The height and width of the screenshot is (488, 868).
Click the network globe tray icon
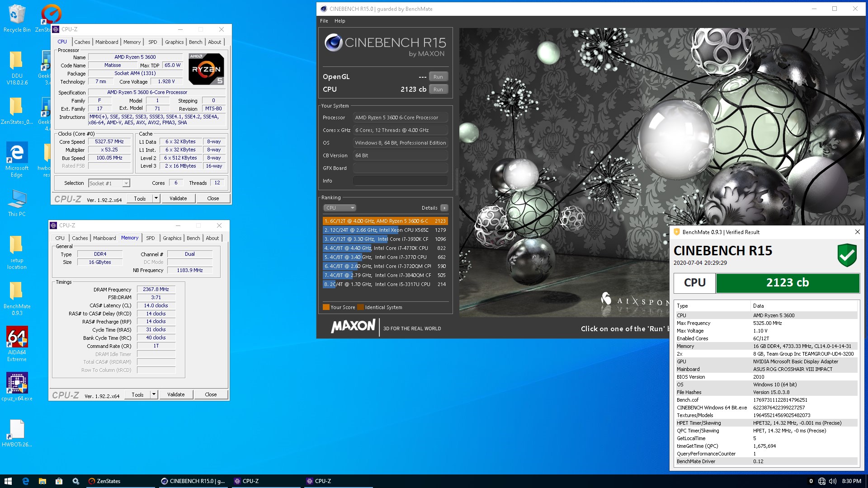[822, 481]
